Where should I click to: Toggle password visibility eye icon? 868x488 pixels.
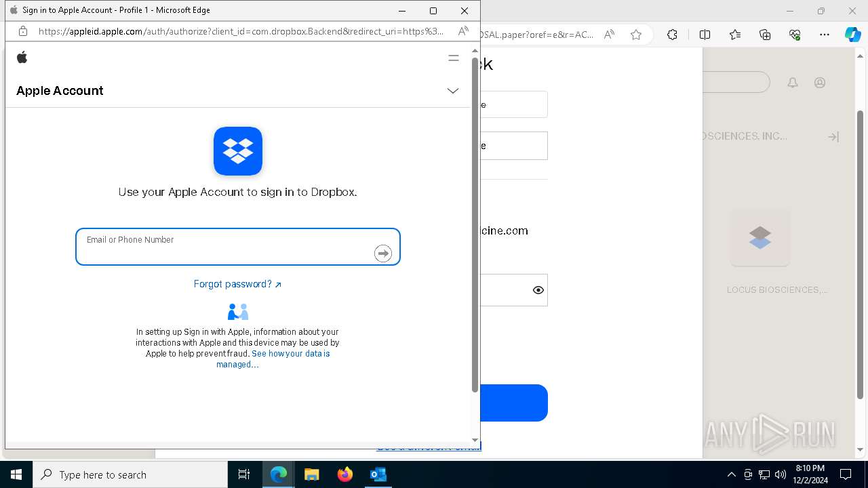click(x=538, y=290)
